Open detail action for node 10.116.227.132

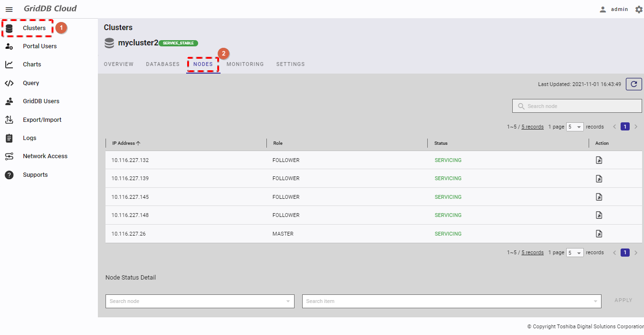(x=599, y=160)
